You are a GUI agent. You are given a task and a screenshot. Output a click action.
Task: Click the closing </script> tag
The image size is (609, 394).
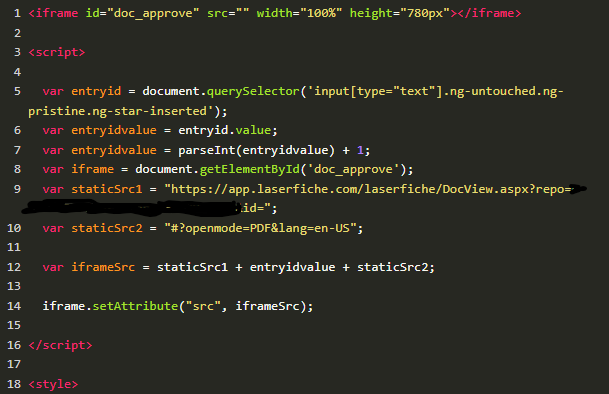[x=60, y=345]
